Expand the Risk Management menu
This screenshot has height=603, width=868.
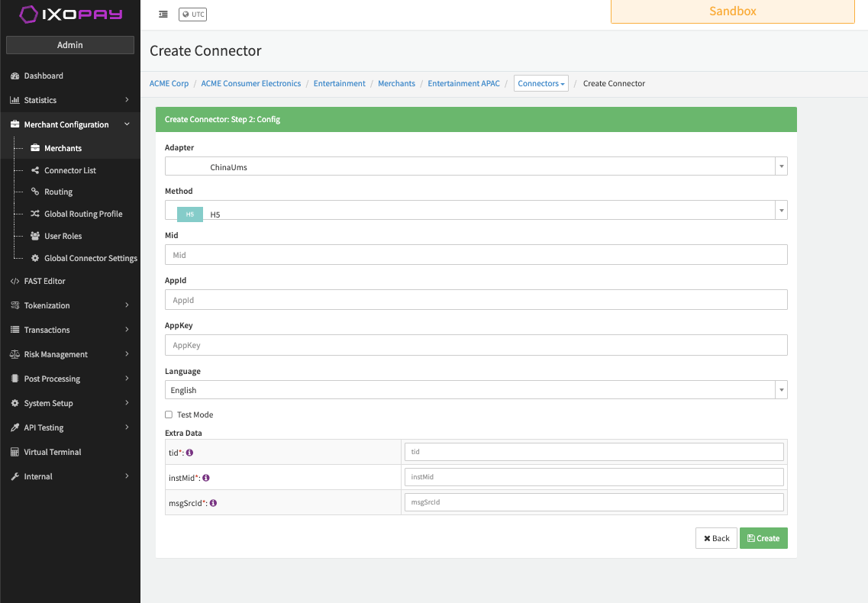(56, 354)
